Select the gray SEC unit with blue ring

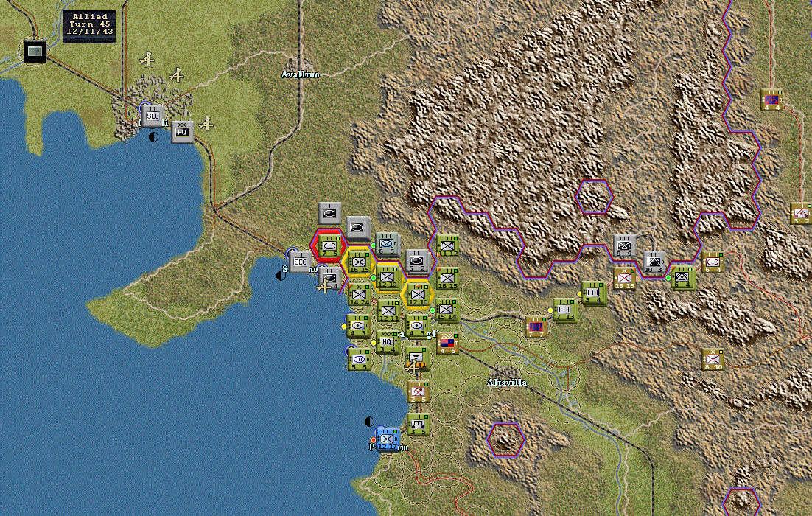point(153,116)
